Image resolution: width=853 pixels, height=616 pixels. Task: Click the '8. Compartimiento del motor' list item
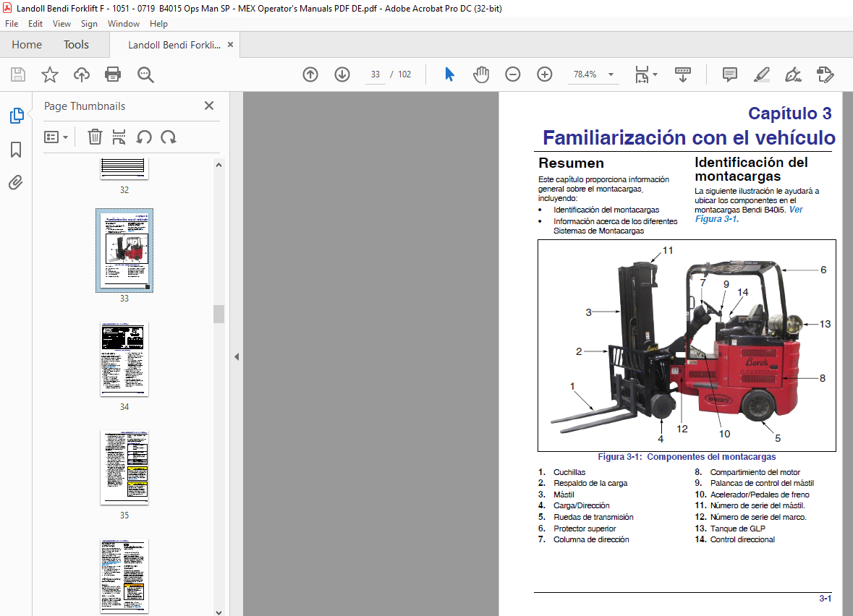pyautogui.click(x=747, y=472)
